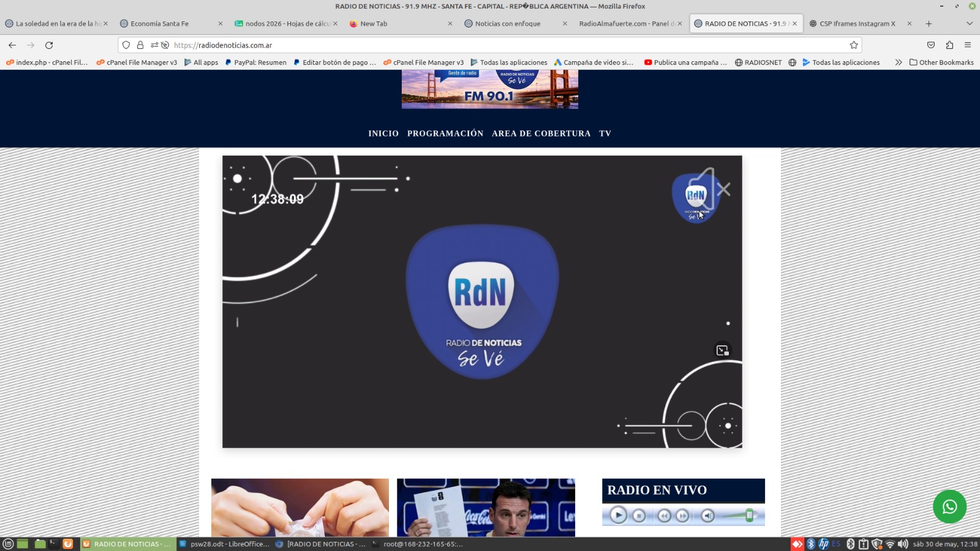This screenshot has width=980, height=551.
Task: Open AREA DE COBERTURA page
Action: tap(541, 133)
